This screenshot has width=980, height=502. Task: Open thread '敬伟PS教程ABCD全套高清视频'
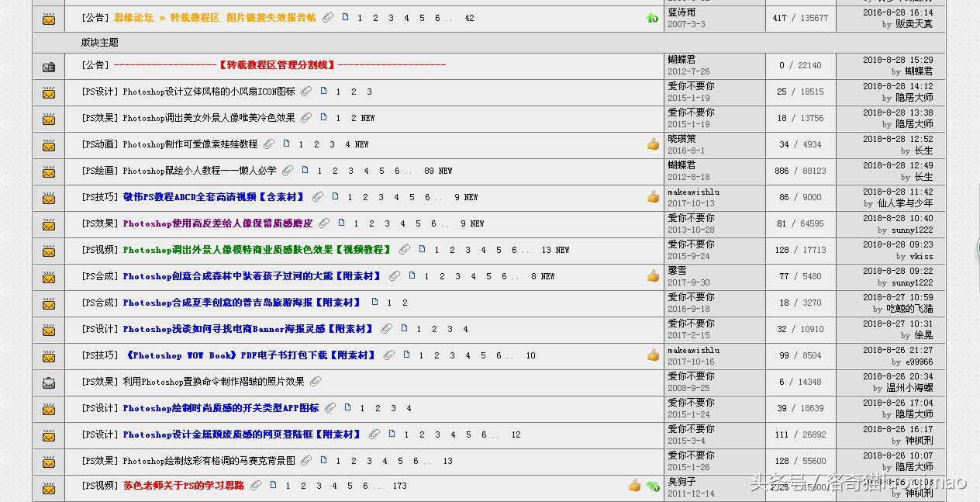pos(214,197)
